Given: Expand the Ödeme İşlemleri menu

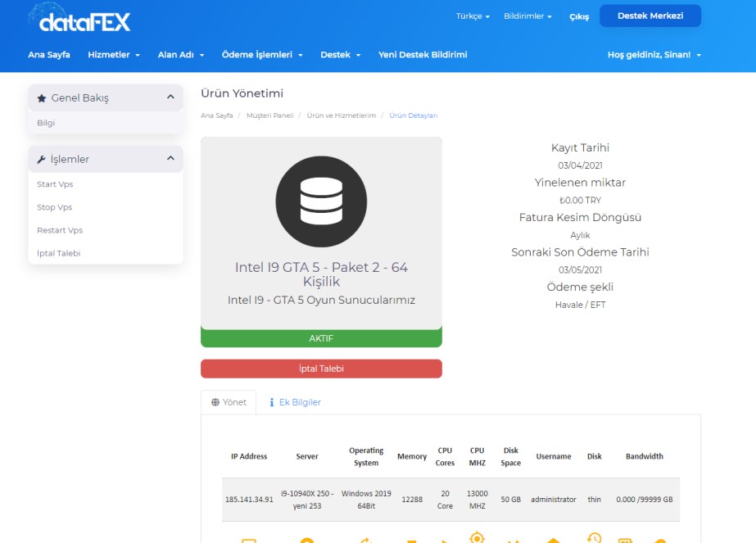Looking at the screenshot, I should click(x=262, y=55).
